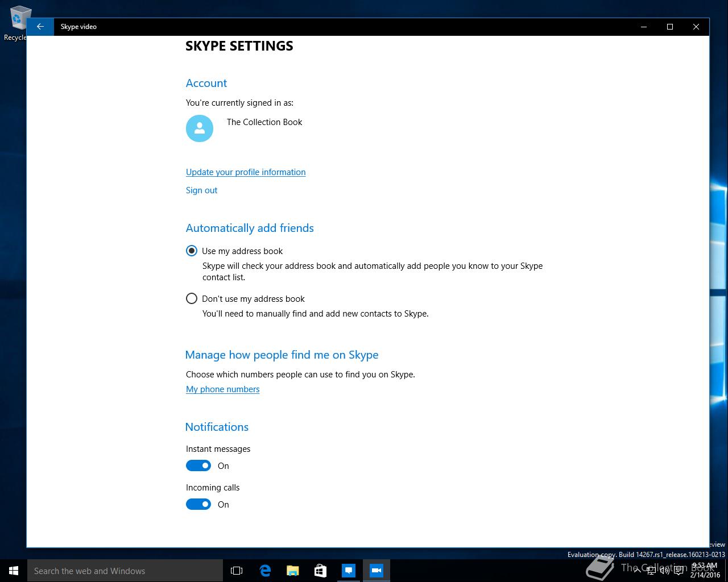Screen dimensions: 728x582
Task: Open Update your profile information link
Action: point(246,172)
